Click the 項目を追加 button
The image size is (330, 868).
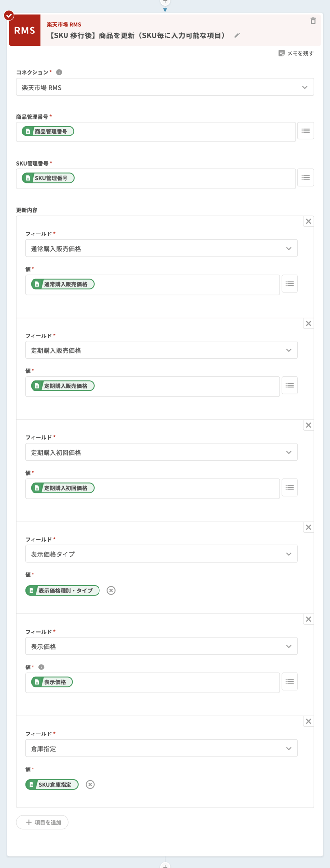[43, 822]
